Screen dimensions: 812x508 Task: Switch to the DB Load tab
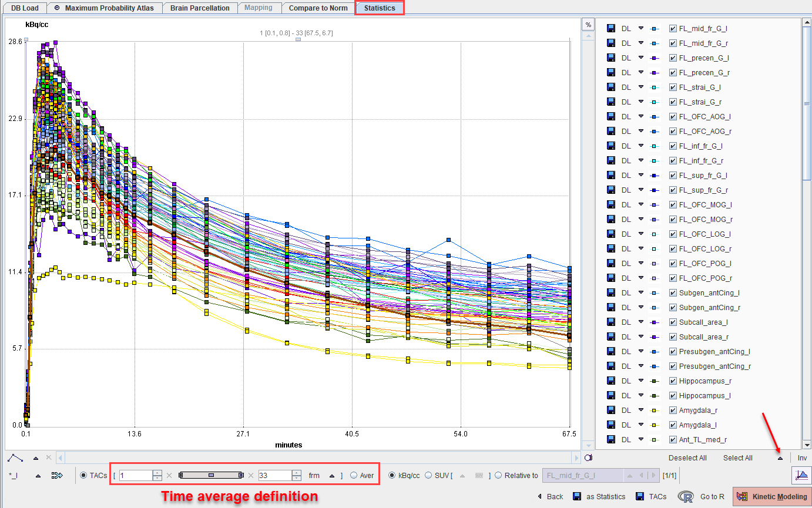[24, 8]
